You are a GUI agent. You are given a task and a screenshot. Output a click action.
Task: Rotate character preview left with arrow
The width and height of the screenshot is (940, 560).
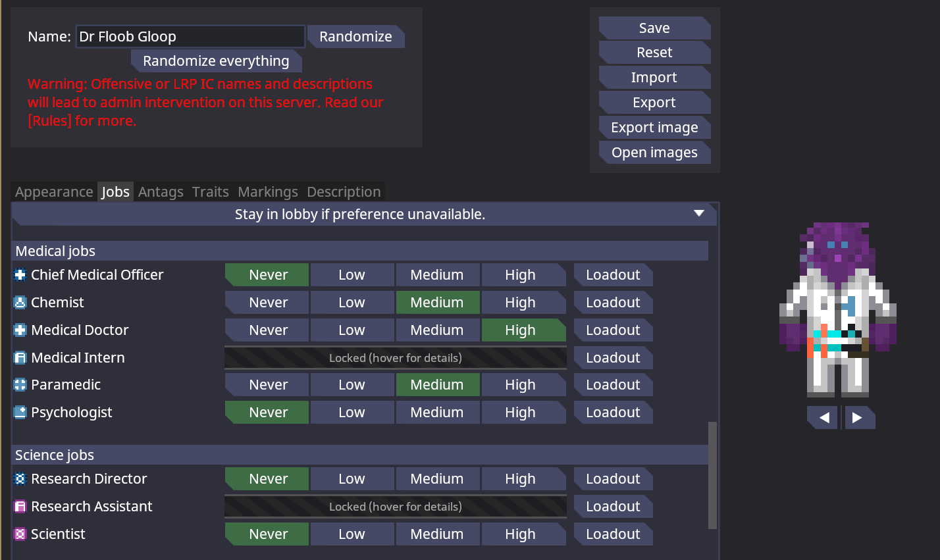(823, 417)
